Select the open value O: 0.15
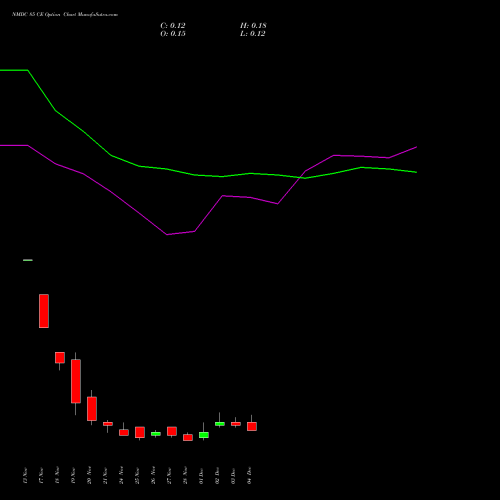Viewport: 500px width, 500px height. tap(173, 34)
